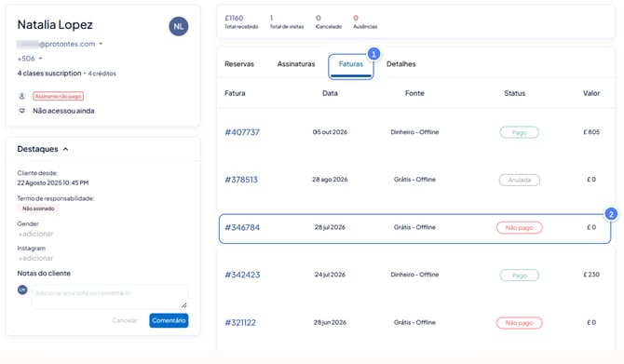Click the small commenter avatar by notes field

click(x=22, y=290)
